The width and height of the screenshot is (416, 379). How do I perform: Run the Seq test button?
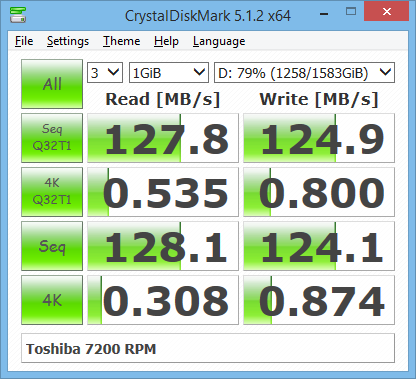(x=52, y=246)
